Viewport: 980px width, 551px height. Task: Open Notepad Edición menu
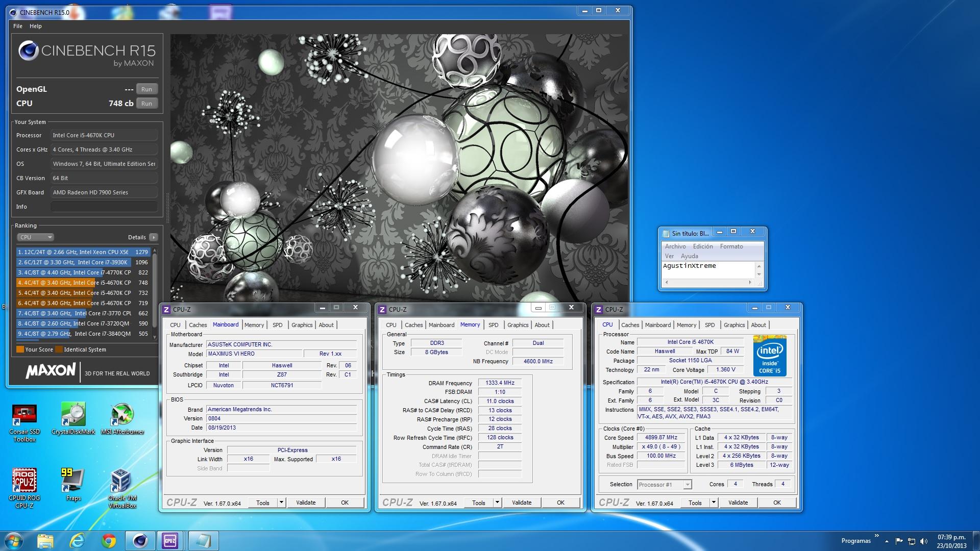(703, 246)
